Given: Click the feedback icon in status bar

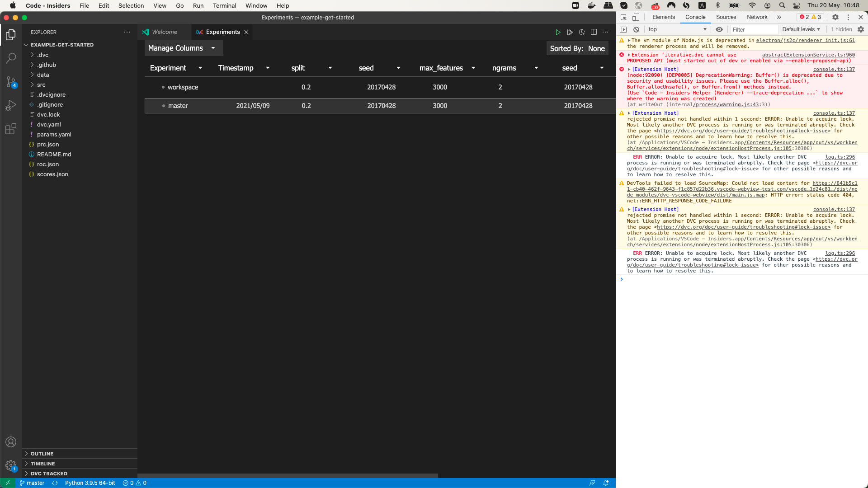Looking at the screenshot, I should (x=592, y=483).
